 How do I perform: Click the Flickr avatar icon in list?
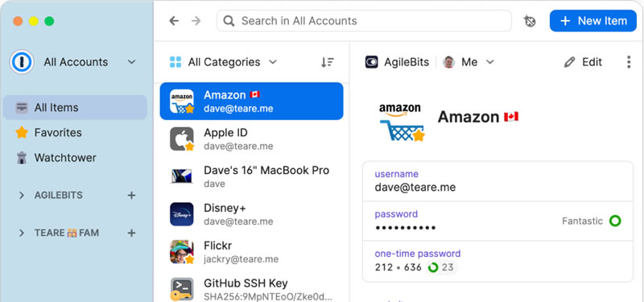182,252
